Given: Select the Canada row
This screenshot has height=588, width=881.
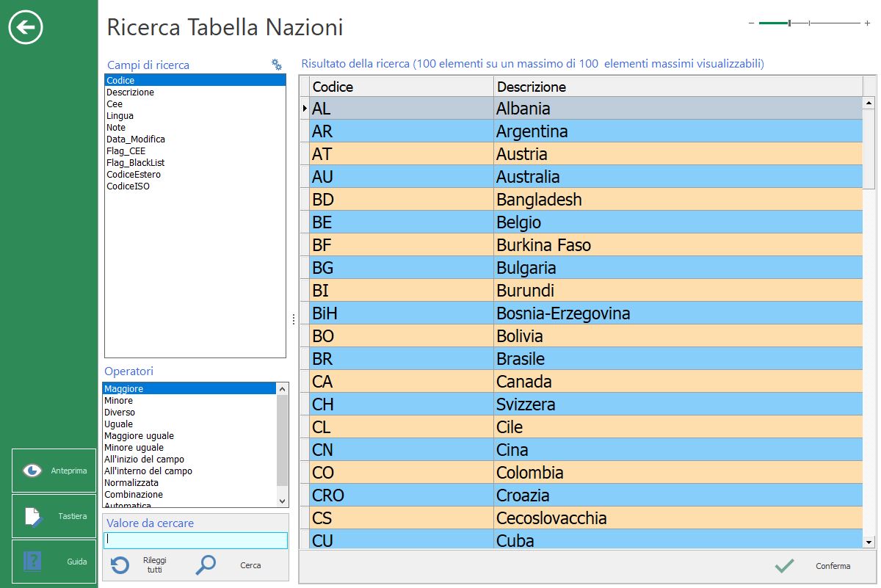Looking at the screenshot, I should coord(581,382).
